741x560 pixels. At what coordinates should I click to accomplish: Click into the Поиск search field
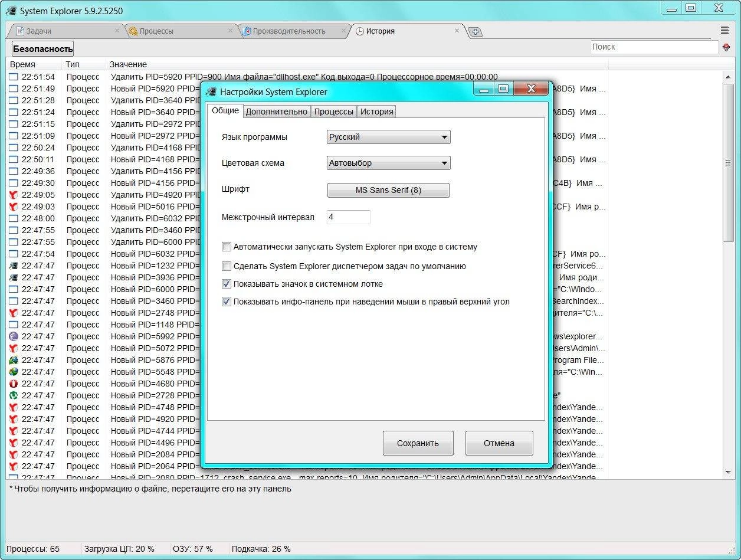coord(654,47)
